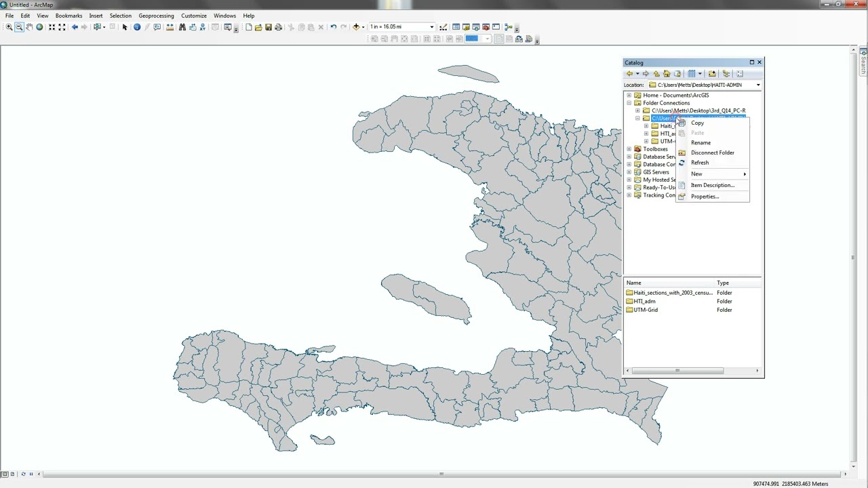
Task: Open the New submenu in context menu
Action: tap(713, 174)
